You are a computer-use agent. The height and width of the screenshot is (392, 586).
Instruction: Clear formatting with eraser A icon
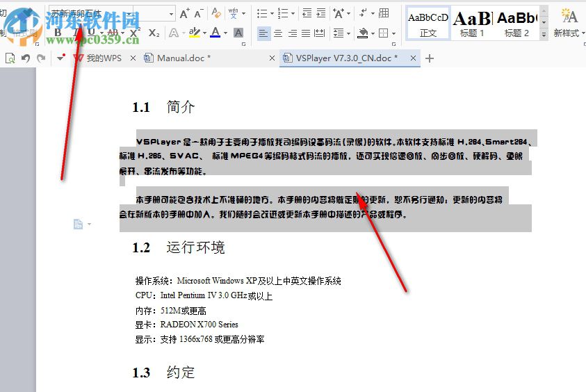click(x=216, y=13)
